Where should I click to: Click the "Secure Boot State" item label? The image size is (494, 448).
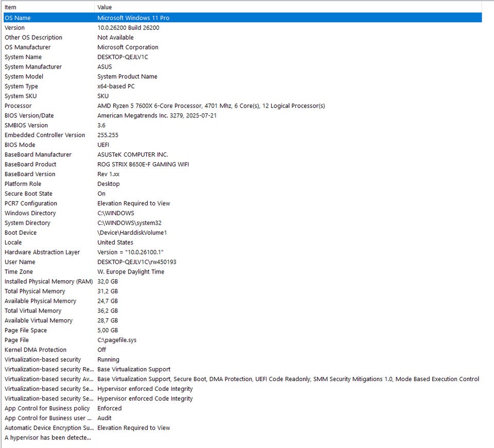pyautogui.click(x=28, y=194)
